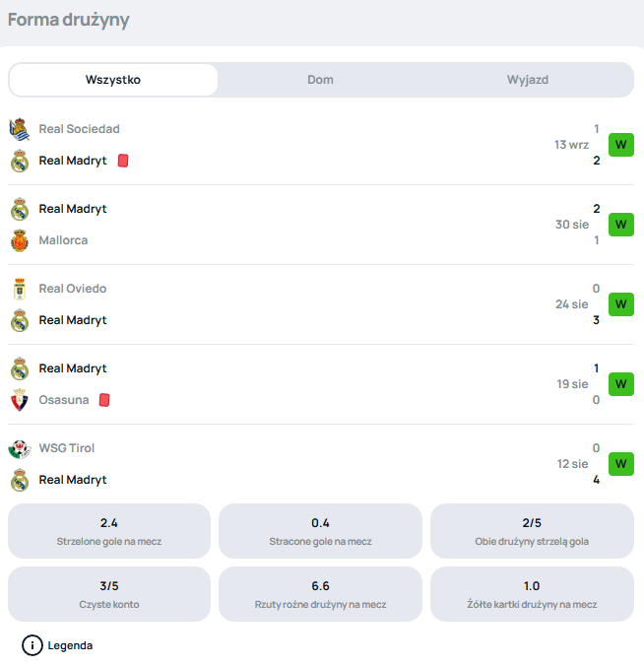The image size is (644, 666).
Task: Click the green W badge for 13 wrz match
Action: click(x=621, y=145)
